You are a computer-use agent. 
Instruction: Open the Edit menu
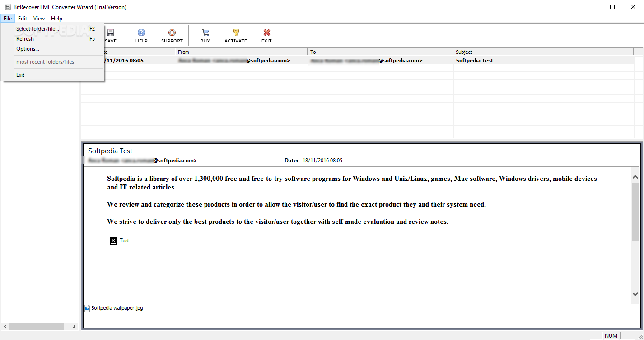pyautogui.click(x=23, y=19)
